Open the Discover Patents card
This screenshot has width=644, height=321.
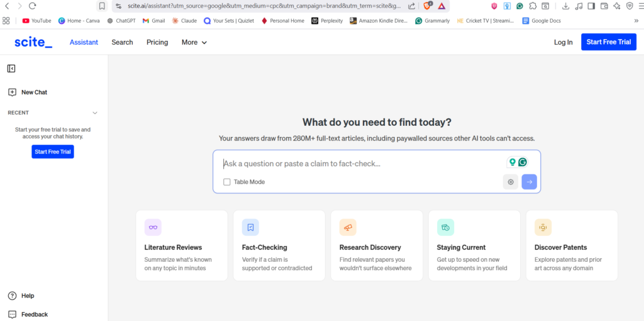(571, 245)
